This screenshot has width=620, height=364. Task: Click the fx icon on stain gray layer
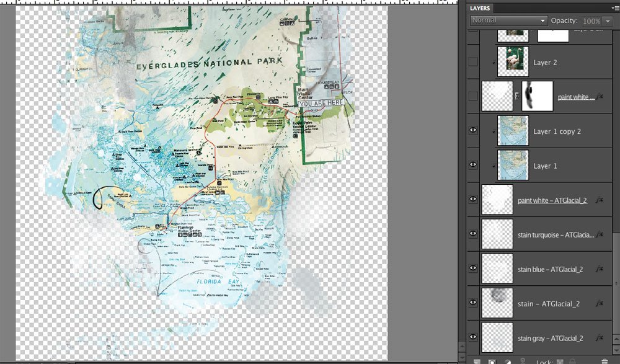tap(600, 338)
